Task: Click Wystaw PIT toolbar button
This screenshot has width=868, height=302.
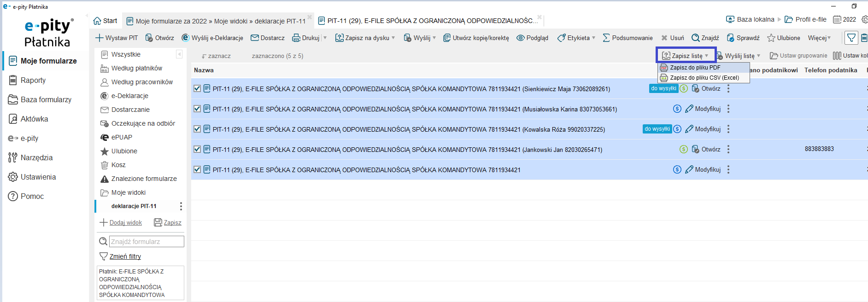Action: (117, 38)
